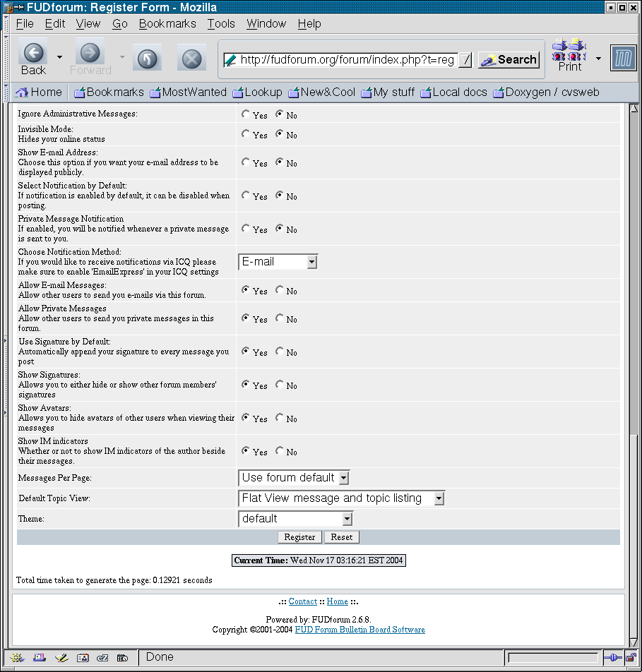
Task: Open the Forward button history arrow
Action: 122,56
